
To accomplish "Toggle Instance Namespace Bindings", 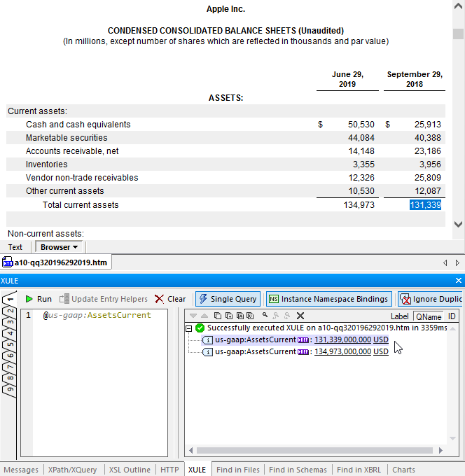I will point(328,299).
